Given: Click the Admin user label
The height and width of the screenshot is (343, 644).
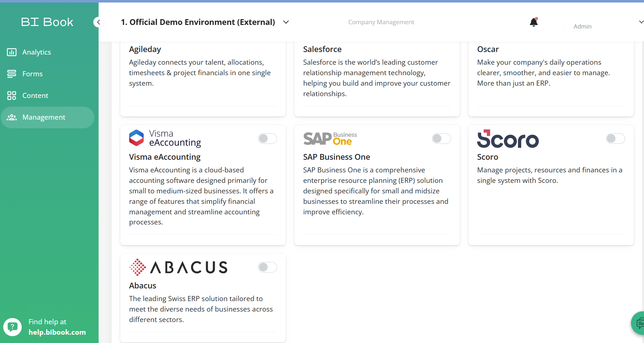Looking at the screenshot, I should 583,26.
